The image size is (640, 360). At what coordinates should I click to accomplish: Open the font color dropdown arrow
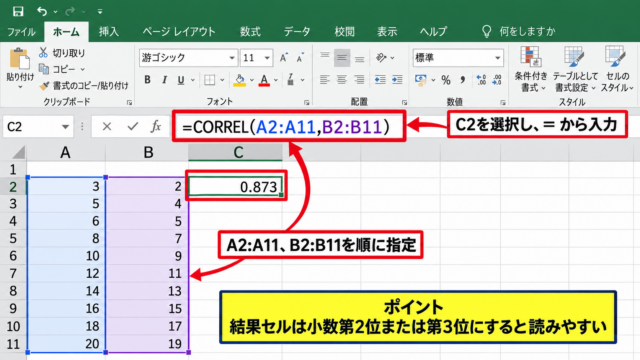[x=276, y=80]
